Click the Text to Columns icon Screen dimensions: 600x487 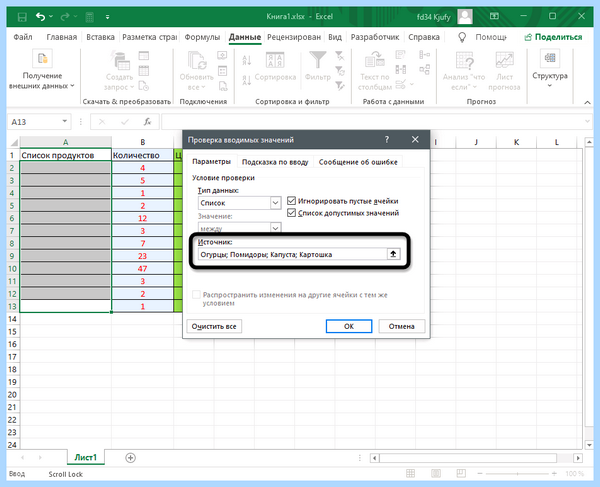click(375, 60)
